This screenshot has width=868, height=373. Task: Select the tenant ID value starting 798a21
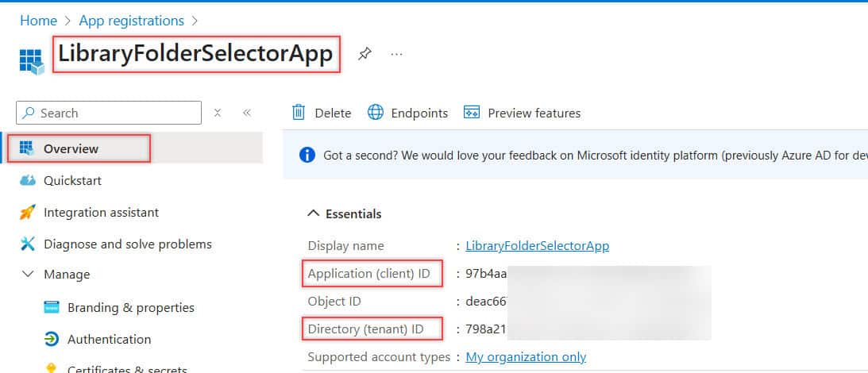point(487,329)
